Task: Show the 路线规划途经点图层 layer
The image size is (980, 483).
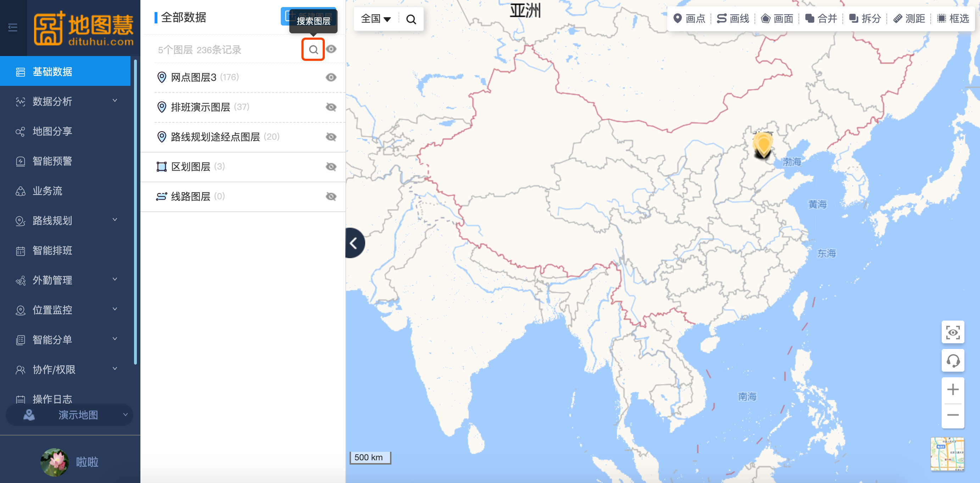Action: coord(332,137)
